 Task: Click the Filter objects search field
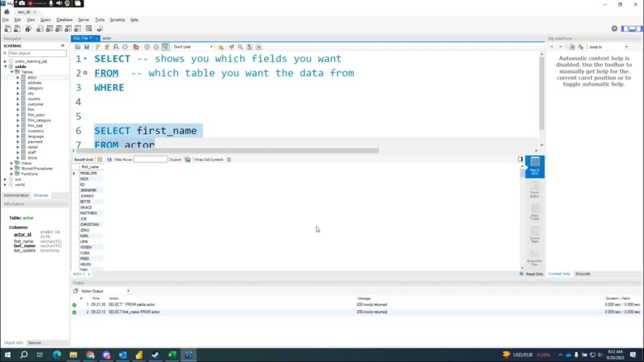[x=37, y=53]
